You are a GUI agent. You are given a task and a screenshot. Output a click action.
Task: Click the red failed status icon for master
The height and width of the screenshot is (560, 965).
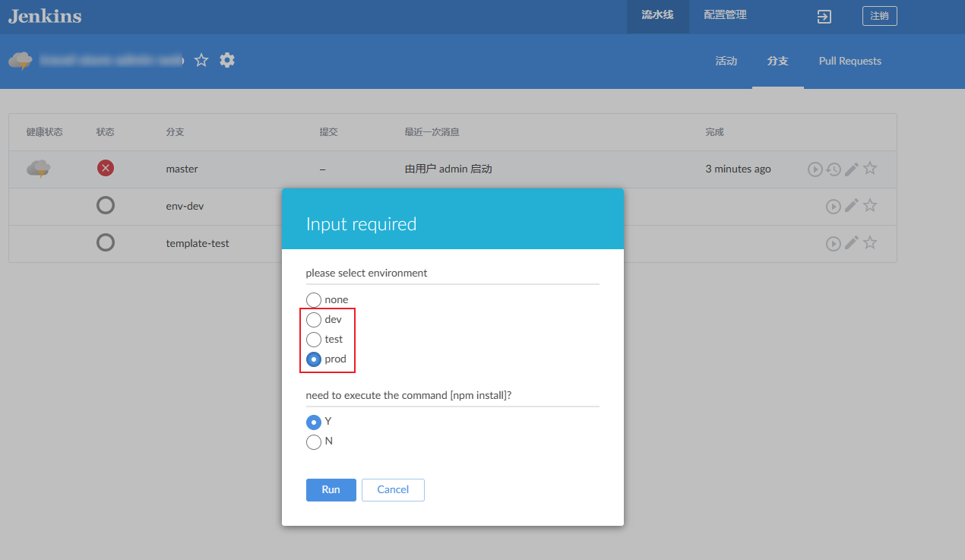pyautogui.click(x=106, y=169)
